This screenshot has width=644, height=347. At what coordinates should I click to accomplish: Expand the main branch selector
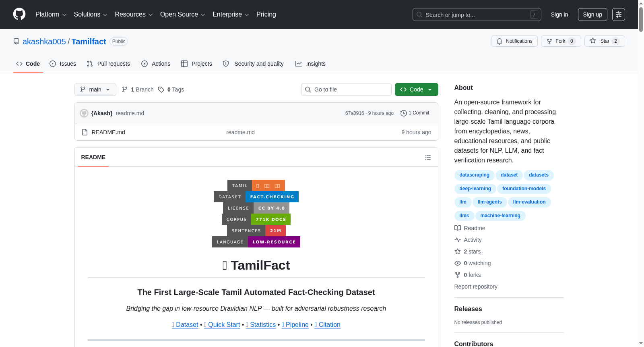pyautogui.click(x=95, y=89)
